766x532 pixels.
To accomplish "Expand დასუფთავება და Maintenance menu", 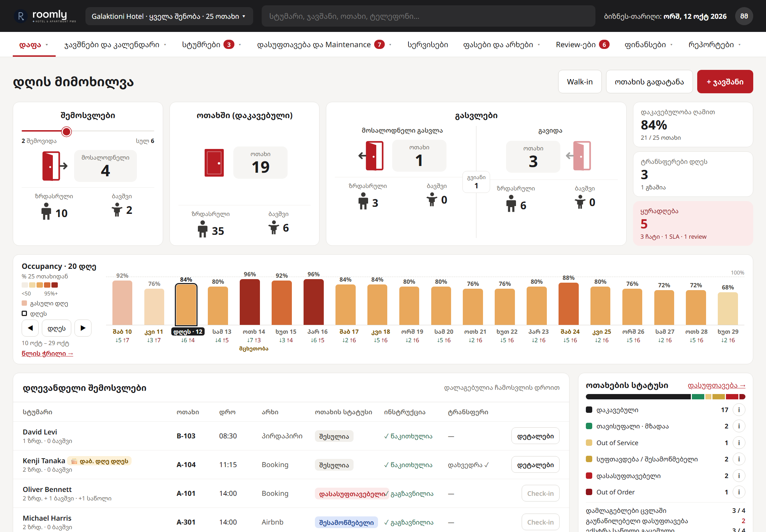I will coord(324,45).
